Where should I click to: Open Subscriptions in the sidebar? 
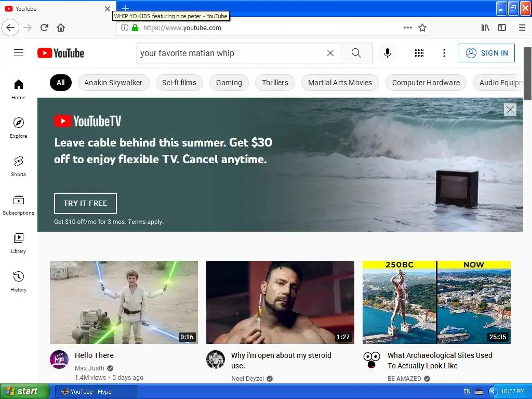coord(18,205)
